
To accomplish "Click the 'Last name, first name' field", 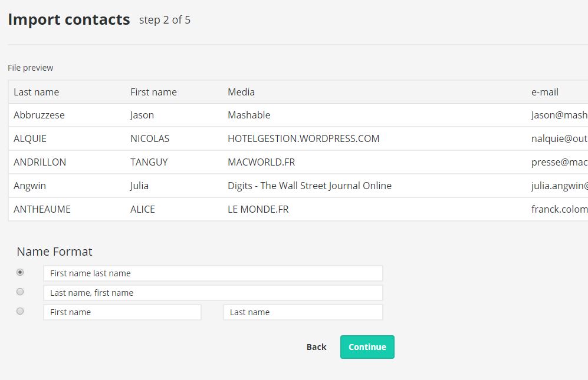I will (213, 293).
